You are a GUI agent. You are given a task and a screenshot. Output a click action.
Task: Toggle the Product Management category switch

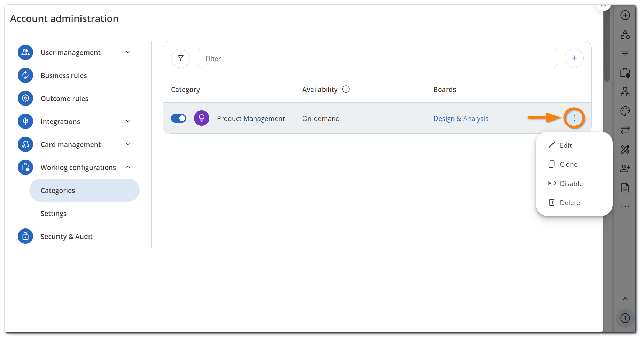point(178,118)
